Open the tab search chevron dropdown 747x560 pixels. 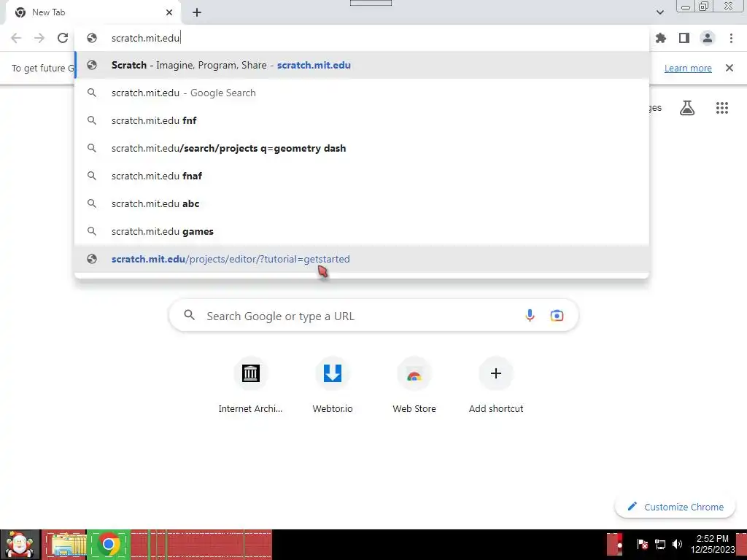[659, 12]
